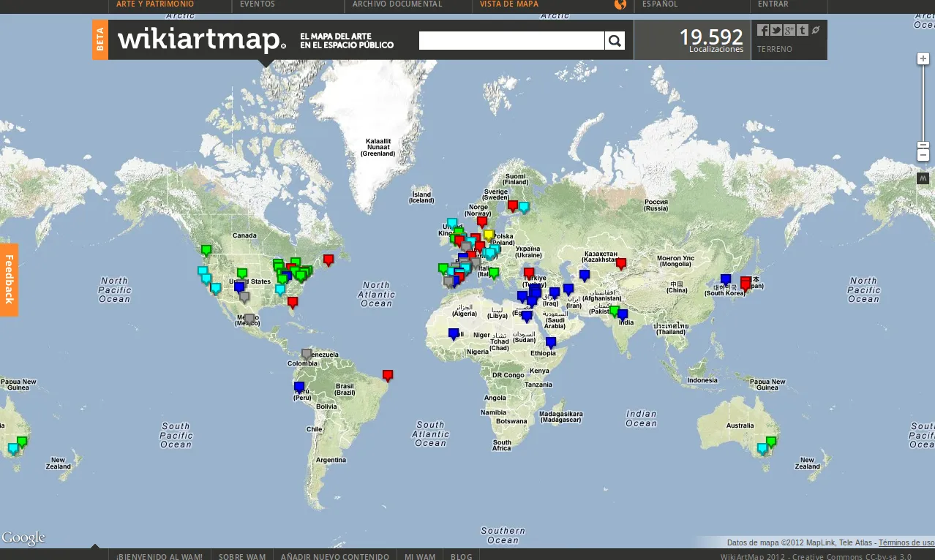Open the cyan marker near Finland
Viewport: 935px width, 560px height.
[524, 208]
